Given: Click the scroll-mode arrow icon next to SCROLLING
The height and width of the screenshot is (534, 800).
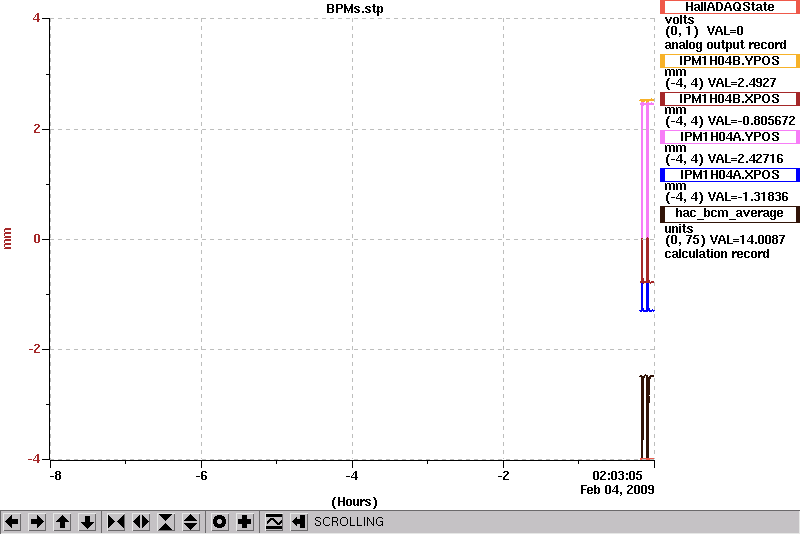Looking at the screenshot, I should (299, 522).
